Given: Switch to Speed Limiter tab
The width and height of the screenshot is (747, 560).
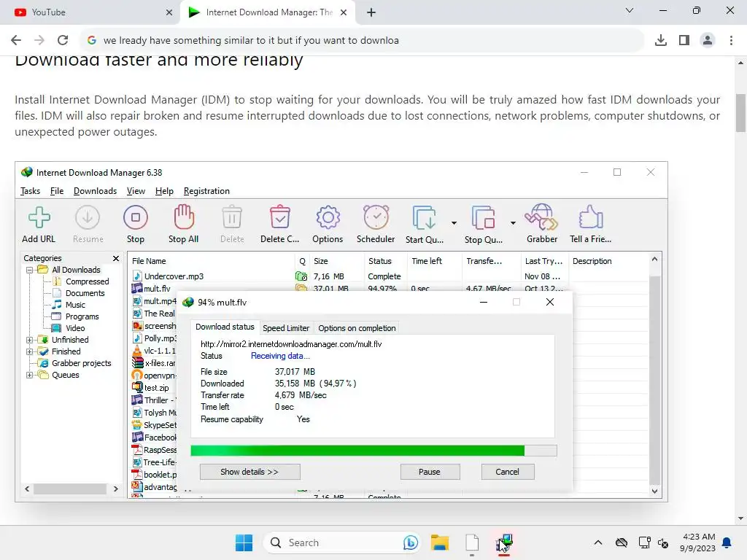Looking at the screenshot, I should [286, 328].
